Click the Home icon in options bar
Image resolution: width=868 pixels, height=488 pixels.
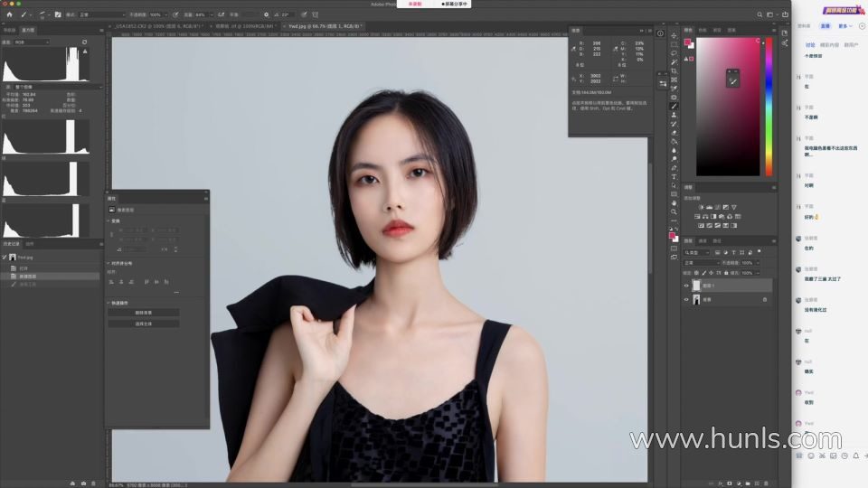(x=9, y=14)
